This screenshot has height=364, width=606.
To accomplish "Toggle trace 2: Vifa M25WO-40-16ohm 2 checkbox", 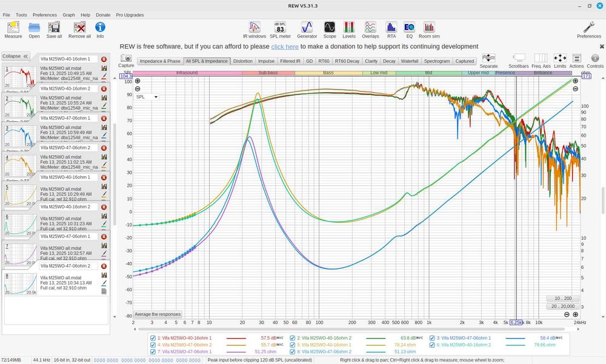I will [x=293, y=338].
